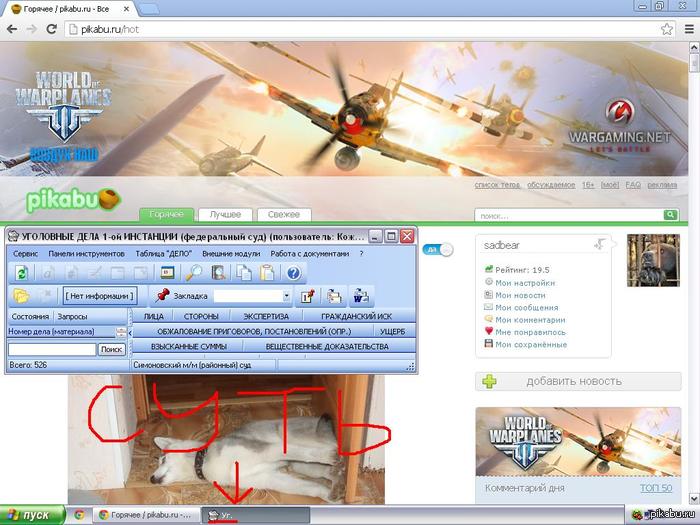Click the pinned note icon right of the bookmark dropdown
The width and height of the screenshot is (700, 525).
coord(308,296)
